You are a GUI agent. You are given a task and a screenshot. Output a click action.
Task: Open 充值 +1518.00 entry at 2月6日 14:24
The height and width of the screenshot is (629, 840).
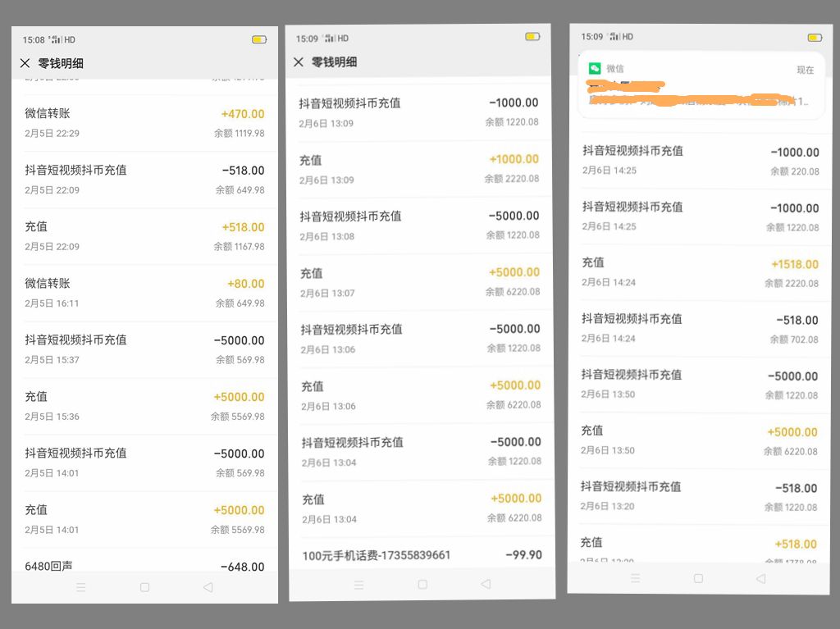[701, 272]
